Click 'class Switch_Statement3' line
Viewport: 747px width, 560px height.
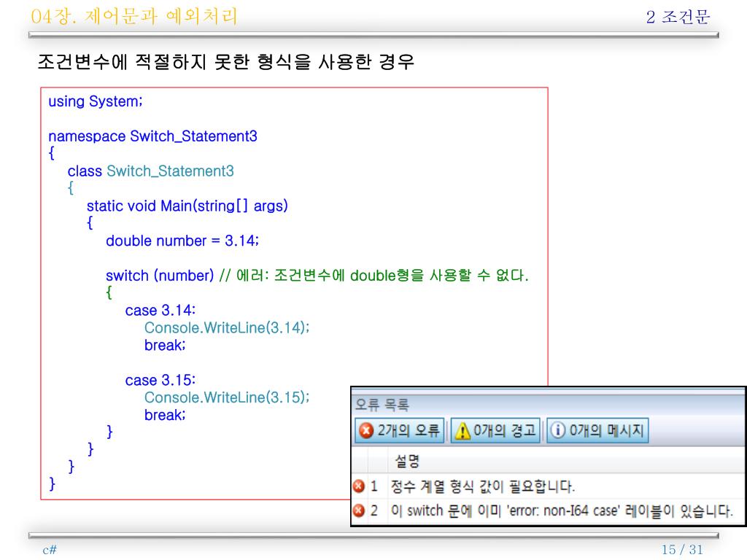tap(150, 171)
